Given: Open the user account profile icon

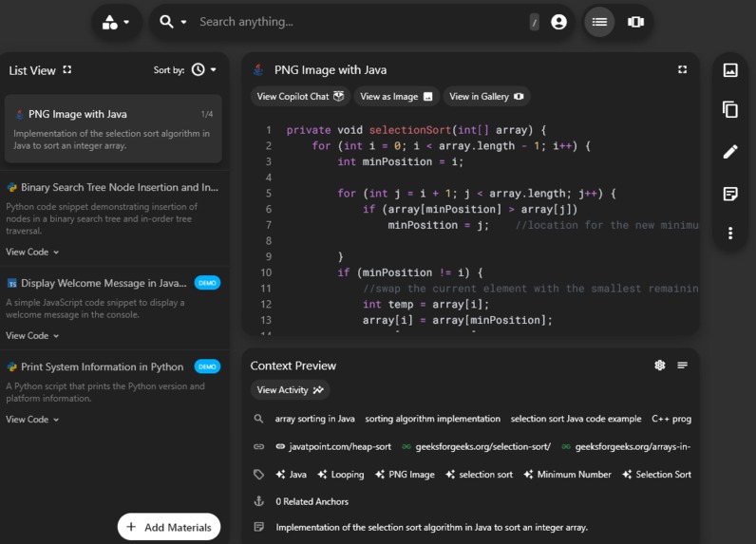Looking at the screenshot, I should [x=558, y=22].
